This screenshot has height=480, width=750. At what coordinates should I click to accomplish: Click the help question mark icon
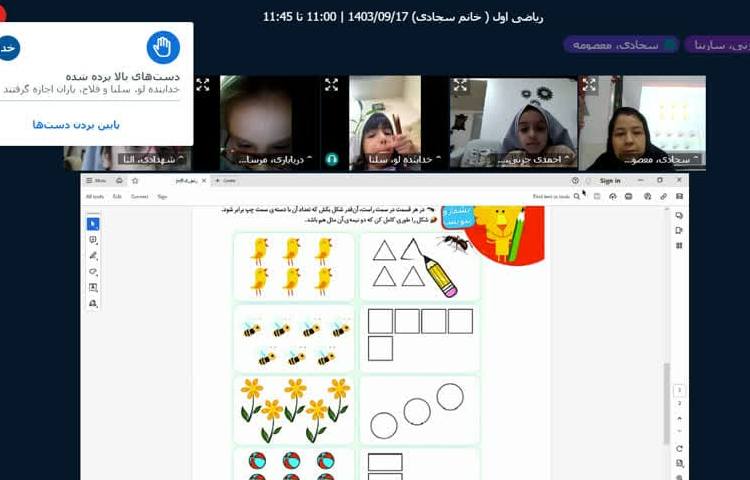point(575,181)
